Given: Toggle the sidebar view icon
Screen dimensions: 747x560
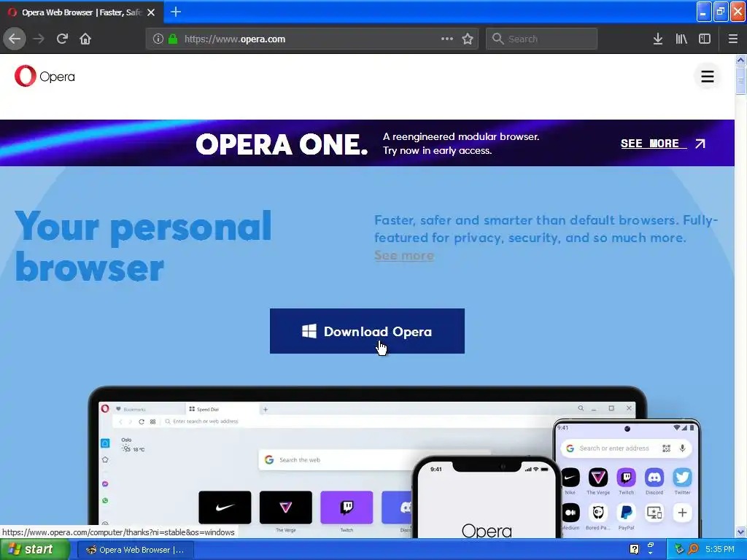Looking at the screenshot, I should click(x=705, y=39).
